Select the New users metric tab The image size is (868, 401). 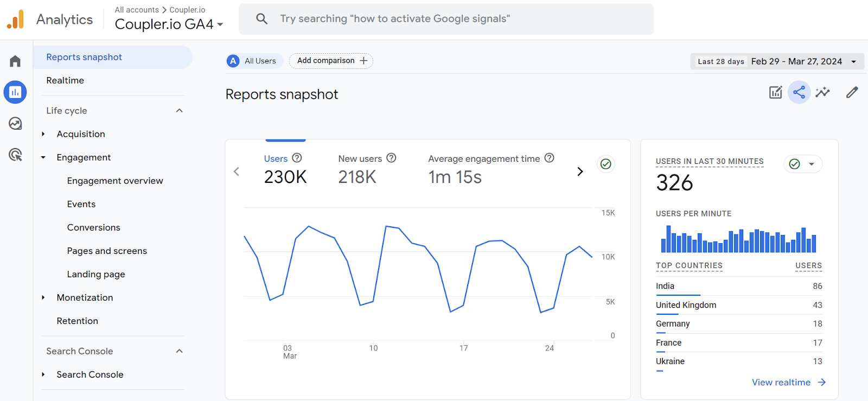point(367,170)
